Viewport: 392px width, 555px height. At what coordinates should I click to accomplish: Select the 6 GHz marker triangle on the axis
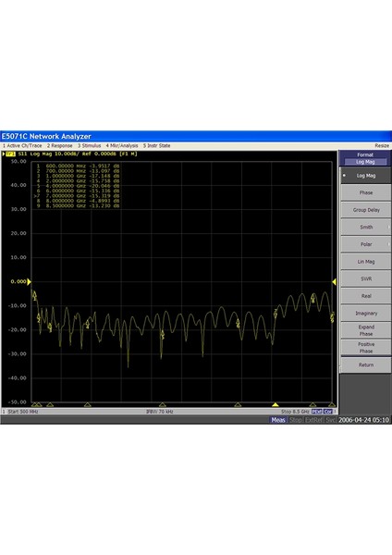[238, 404]
